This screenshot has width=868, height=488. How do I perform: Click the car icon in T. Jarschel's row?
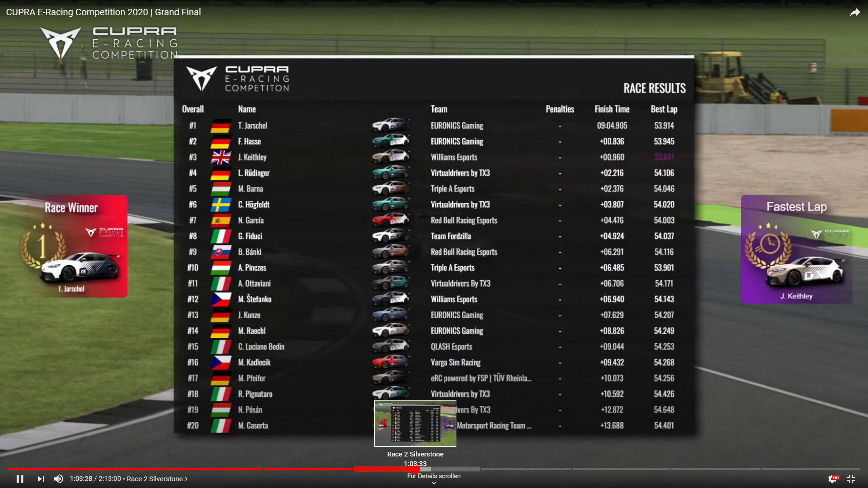[390, 125]
